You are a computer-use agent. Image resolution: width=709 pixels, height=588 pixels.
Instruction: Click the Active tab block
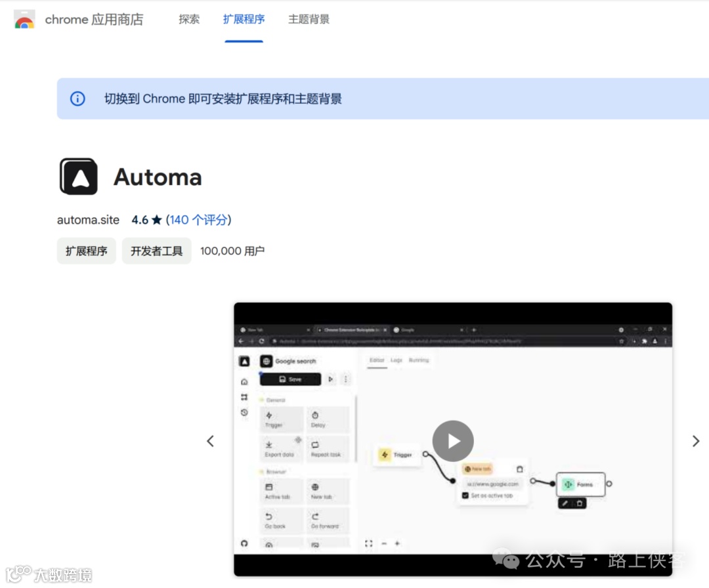coord(281,492)
